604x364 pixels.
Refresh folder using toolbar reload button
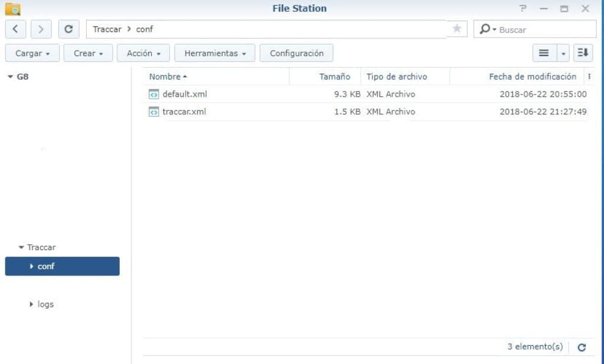[68, 29]
